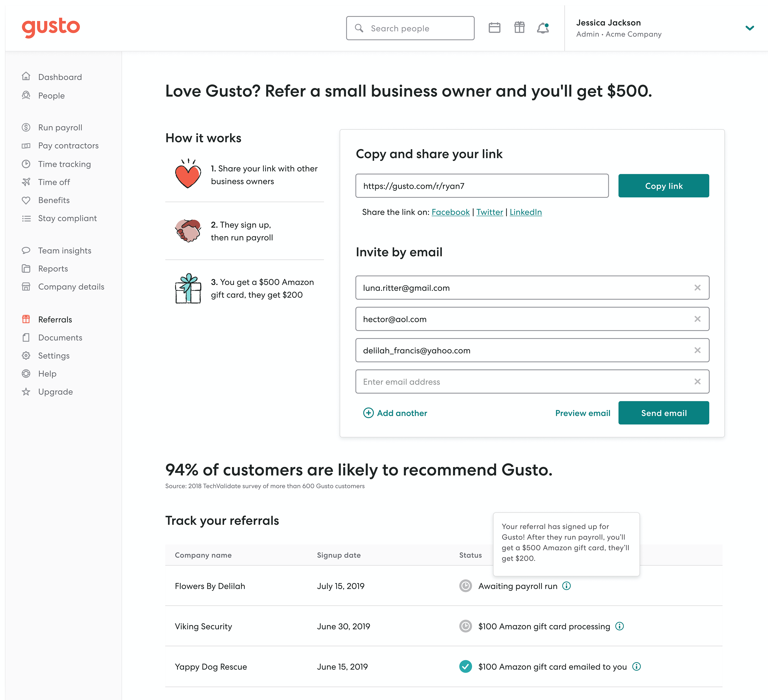Open Company details in sidebar
768x700 pixels.
pyautogui.click(x=71, y=287)
